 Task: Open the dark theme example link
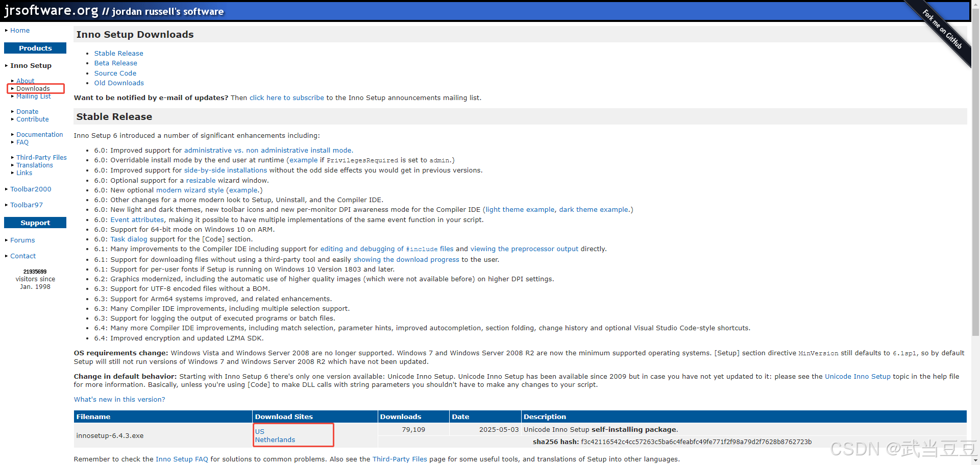click(x=594, y=210)
